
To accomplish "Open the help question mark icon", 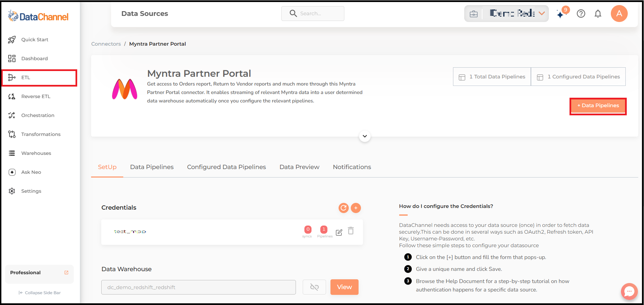I will [581, 14].
